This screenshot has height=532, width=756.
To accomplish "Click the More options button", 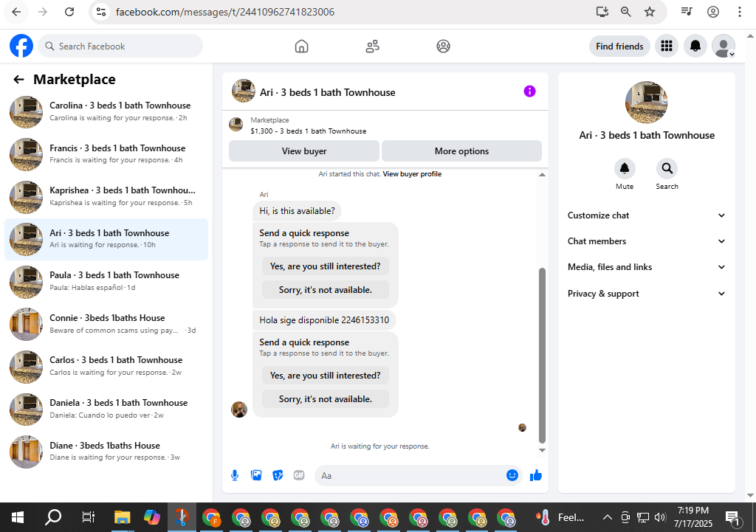I will (461, 151).
